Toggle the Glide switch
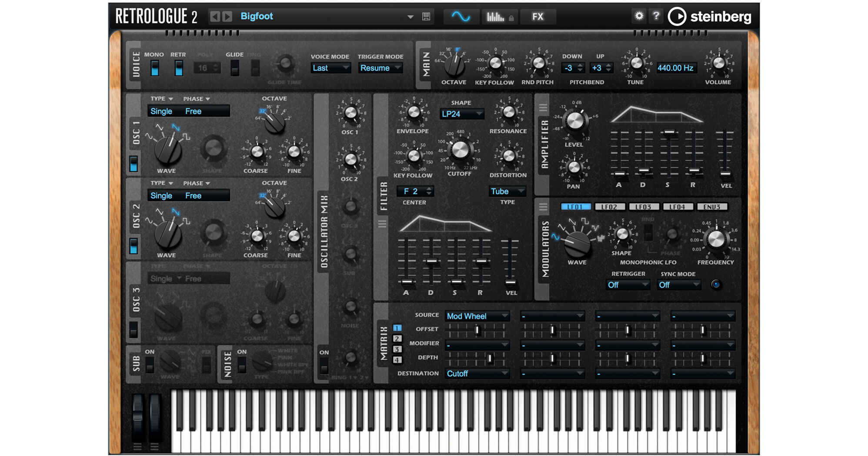Image resolution: width=868 pixels, height=456 pixels. (x=235, y=68)
